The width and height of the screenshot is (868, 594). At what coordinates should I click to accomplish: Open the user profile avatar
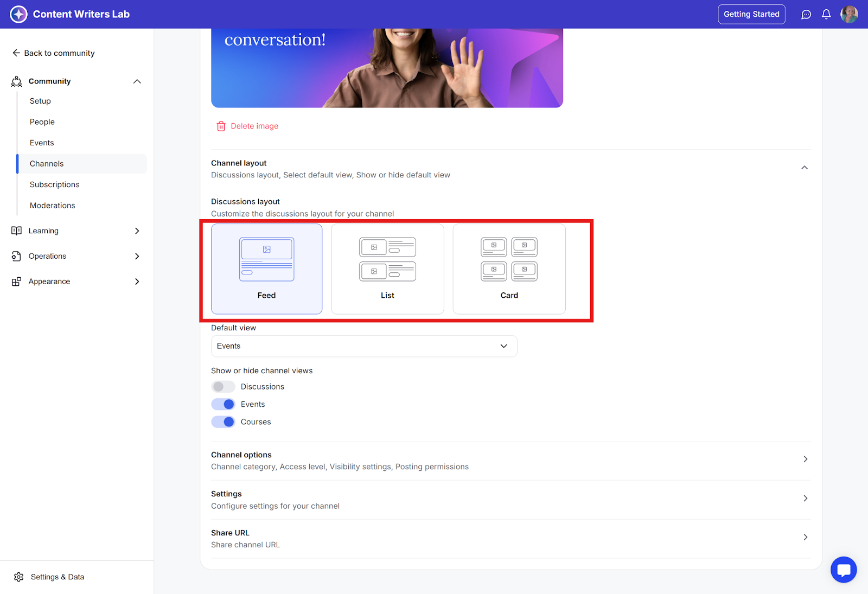coord(849,14)
